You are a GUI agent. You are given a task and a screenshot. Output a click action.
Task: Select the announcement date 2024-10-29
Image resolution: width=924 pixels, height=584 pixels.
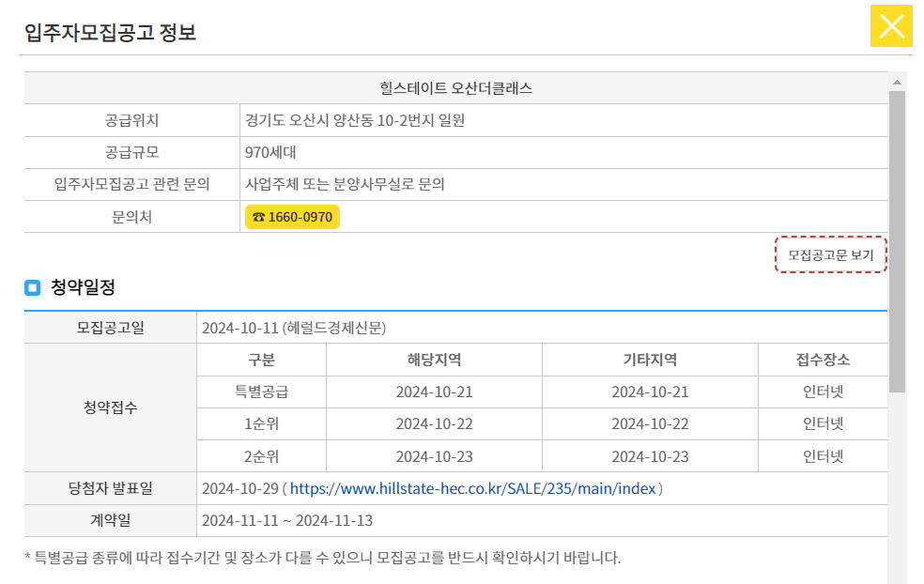(x=239, y=488)
